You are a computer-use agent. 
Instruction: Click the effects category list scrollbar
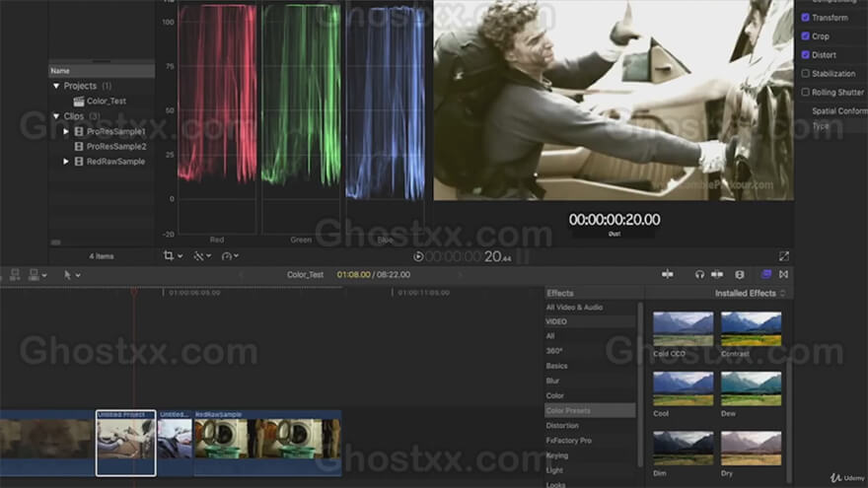coord(640,384)
